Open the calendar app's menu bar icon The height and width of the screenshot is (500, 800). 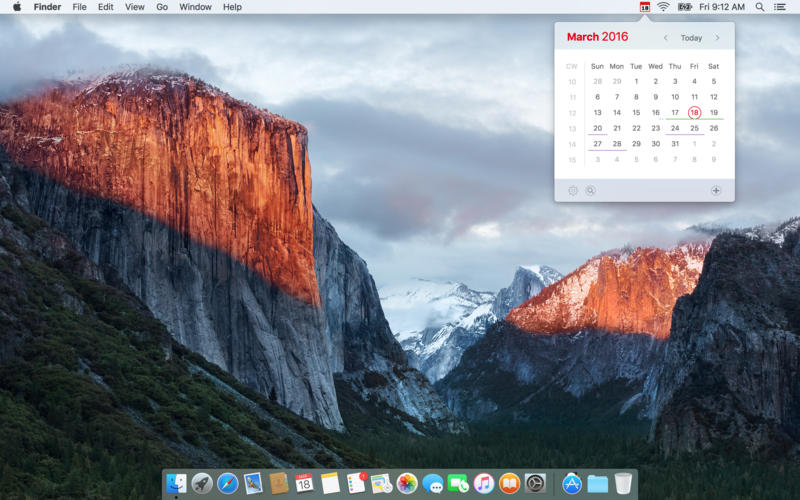pos(645,7)
